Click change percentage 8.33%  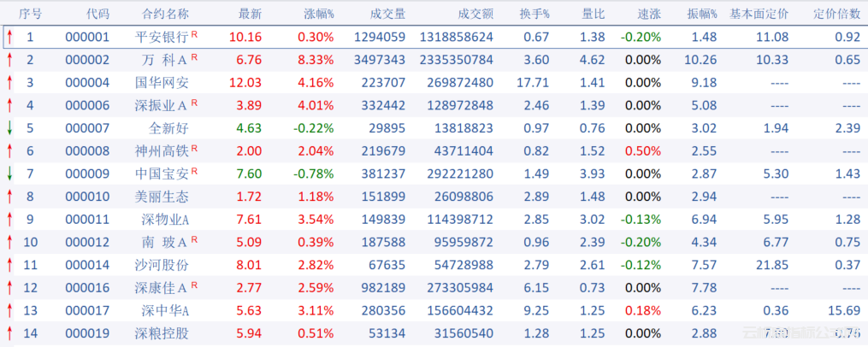click(x=316, y=60)
